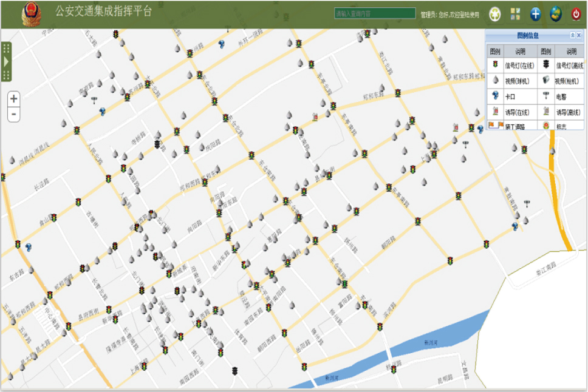Select the 电警 e-police icon in legend
The image size is (588, 392).
click(545, 96)
